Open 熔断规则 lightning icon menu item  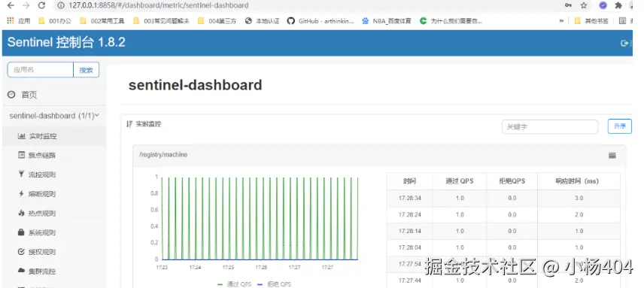pos(54,194)
